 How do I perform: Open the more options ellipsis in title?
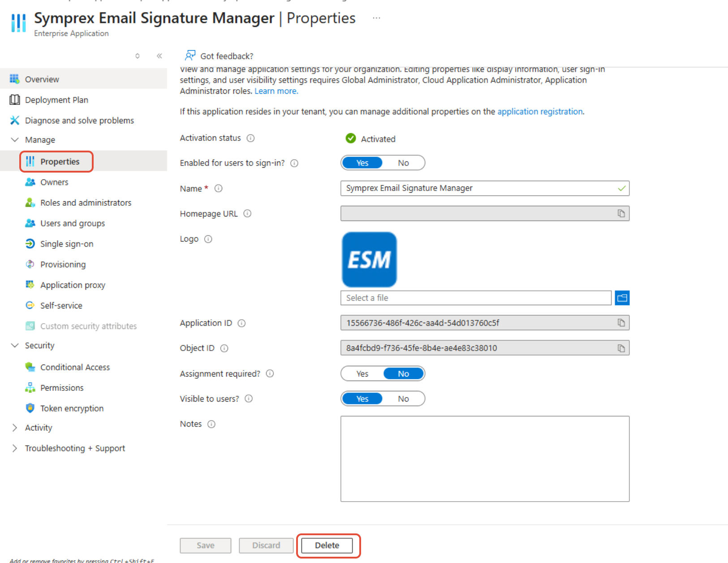click(x=376, y=18)
